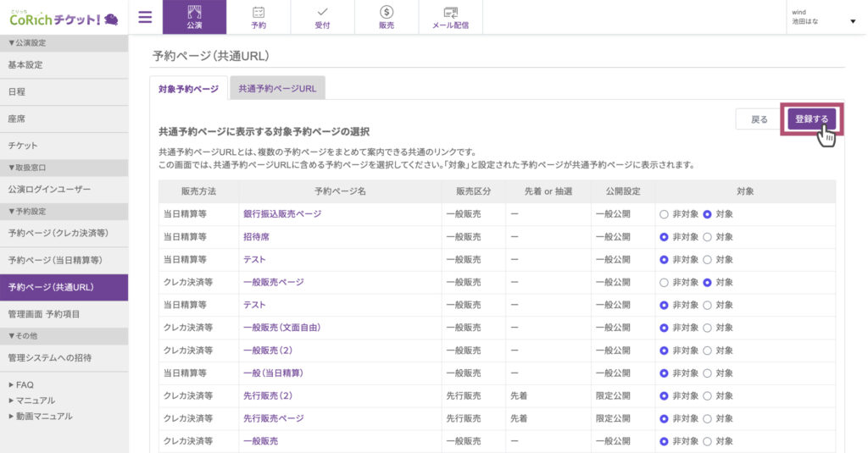Select 対象 for 先行販売ページ row

pos(707,418)
